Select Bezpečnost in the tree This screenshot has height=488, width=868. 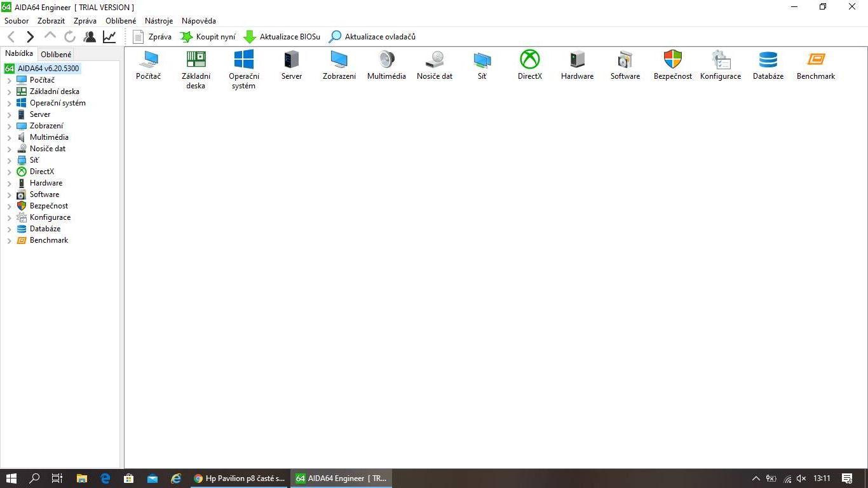[49, 206]
